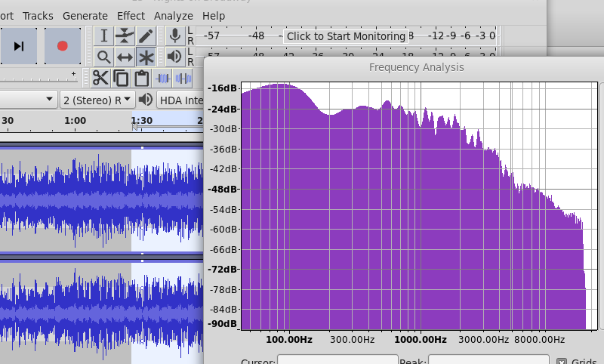
Task: Click the 100.00Hz label on frequency axis
Action: [289, 340]
